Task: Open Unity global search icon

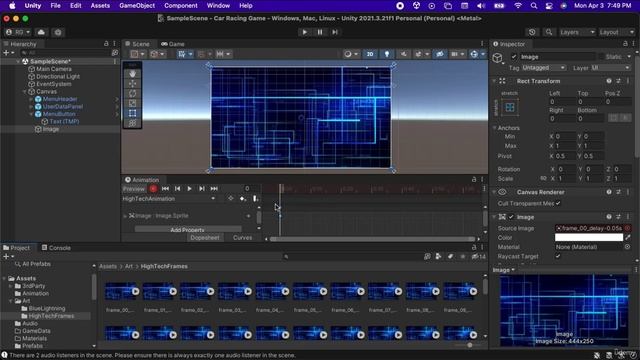Action: [x=549, y=32]
